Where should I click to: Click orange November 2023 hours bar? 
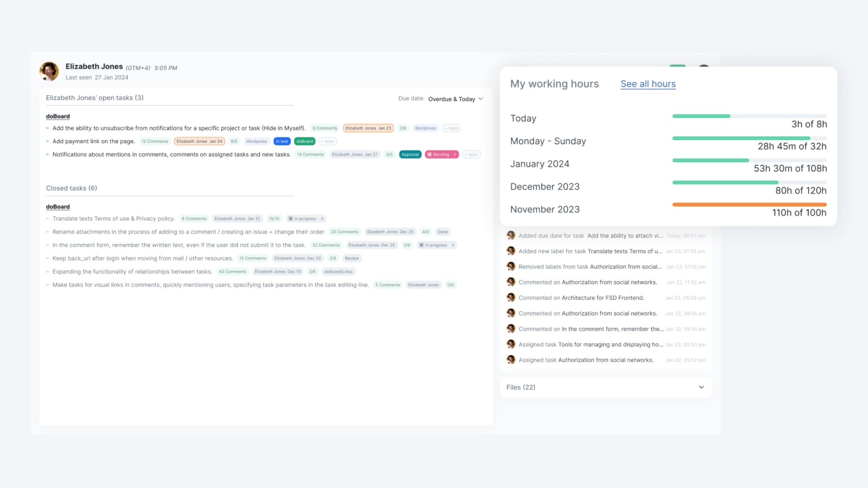click(749, 205)
